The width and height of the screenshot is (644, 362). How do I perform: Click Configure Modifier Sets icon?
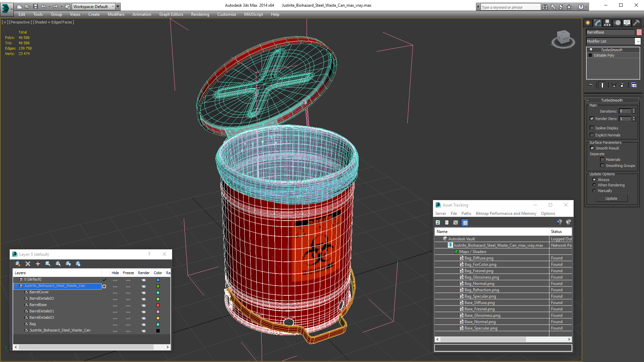click(634, 85)
